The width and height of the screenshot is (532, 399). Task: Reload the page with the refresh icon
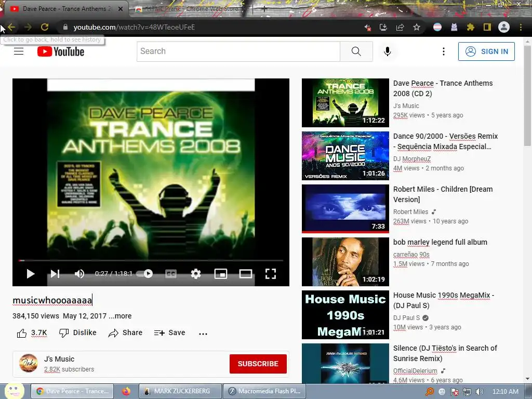click(x=45, y=27)
